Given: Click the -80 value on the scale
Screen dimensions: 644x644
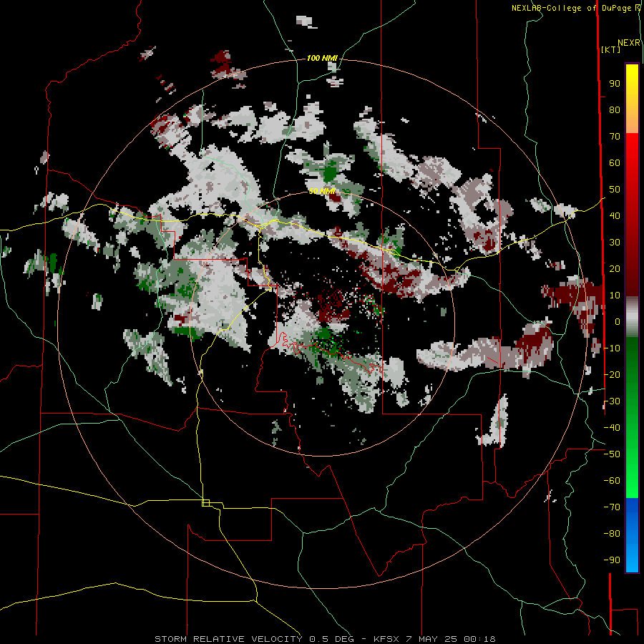Looking at the screenshot, I should [x=612, y=534].
